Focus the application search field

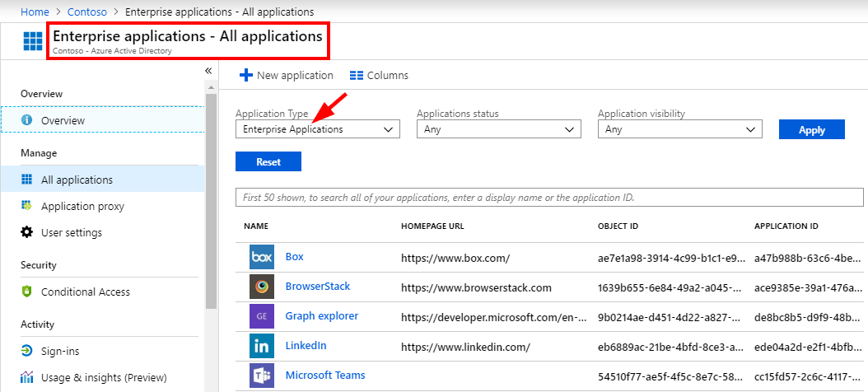click(x=548, y=198)
